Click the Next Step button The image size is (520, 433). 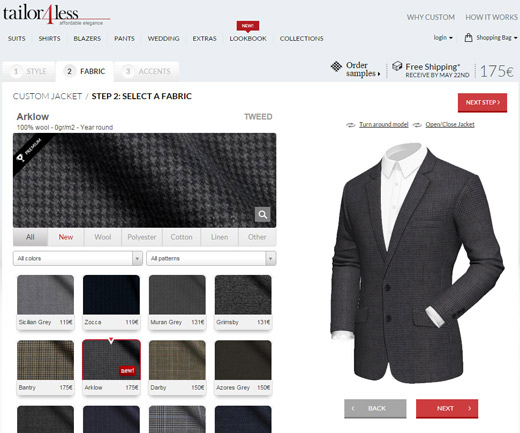(x=482, y=103)
